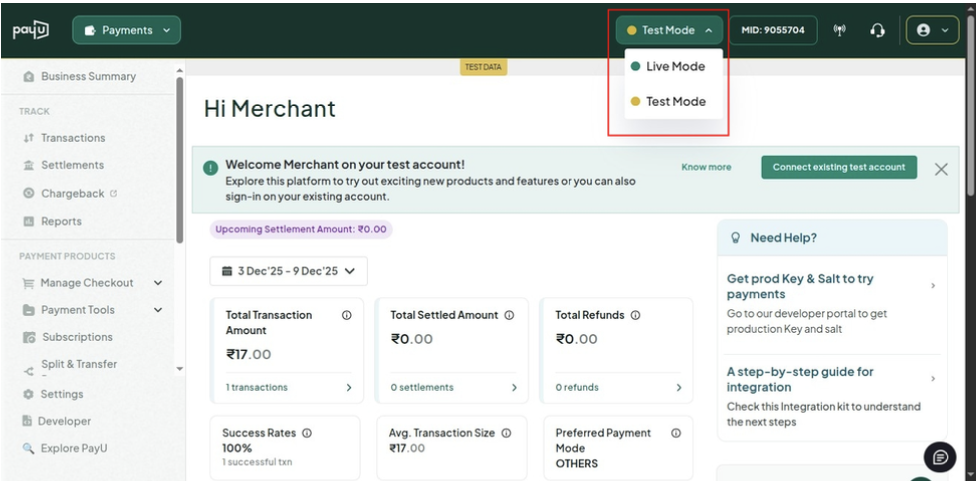Screen dimensions: 980x482
Task: Select Test Mode in the dropdown list
Action: (674, 101)
